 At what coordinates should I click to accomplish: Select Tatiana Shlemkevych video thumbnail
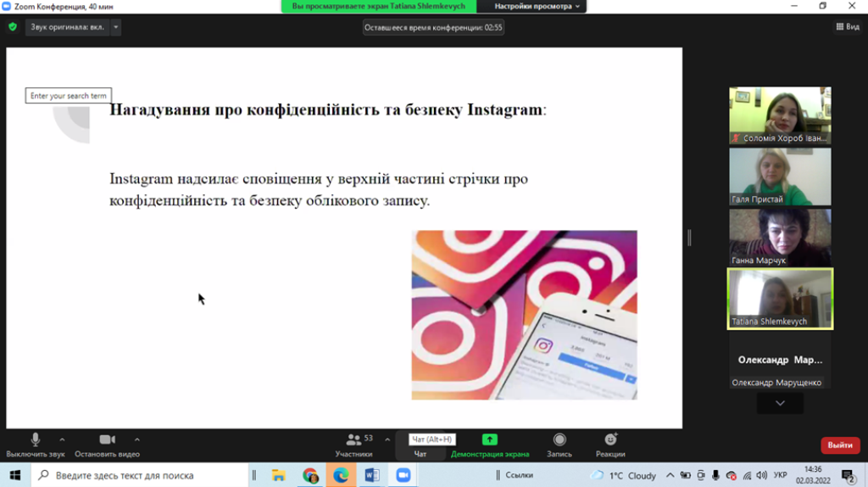click(x=780, y=299)
